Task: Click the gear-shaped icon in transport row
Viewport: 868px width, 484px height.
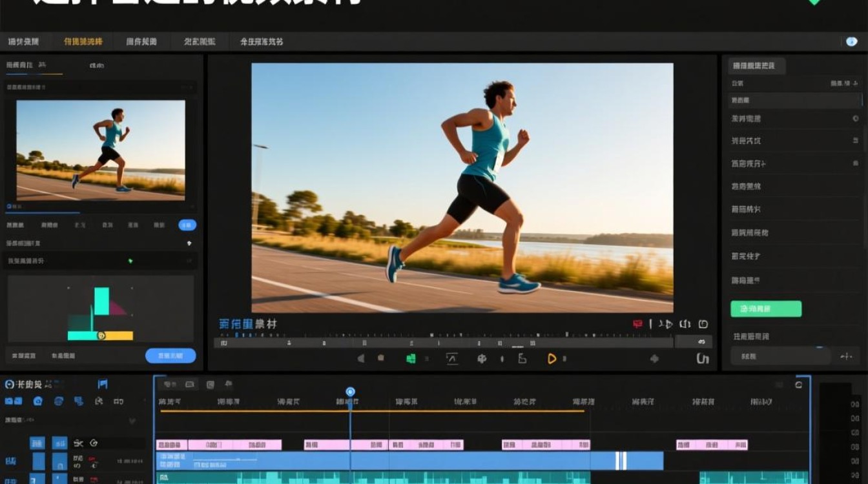Action: 482,359
